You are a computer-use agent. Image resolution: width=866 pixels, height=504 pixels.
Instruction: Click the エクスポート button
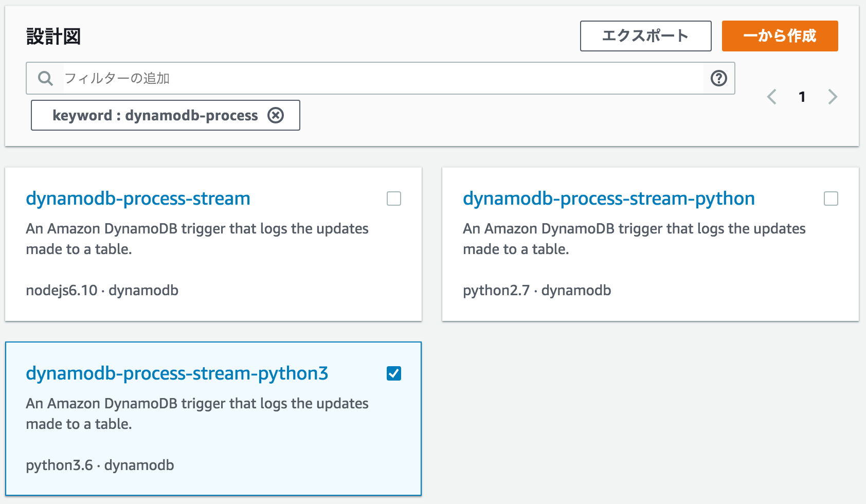pyautogui.click(x=645, y=36)
